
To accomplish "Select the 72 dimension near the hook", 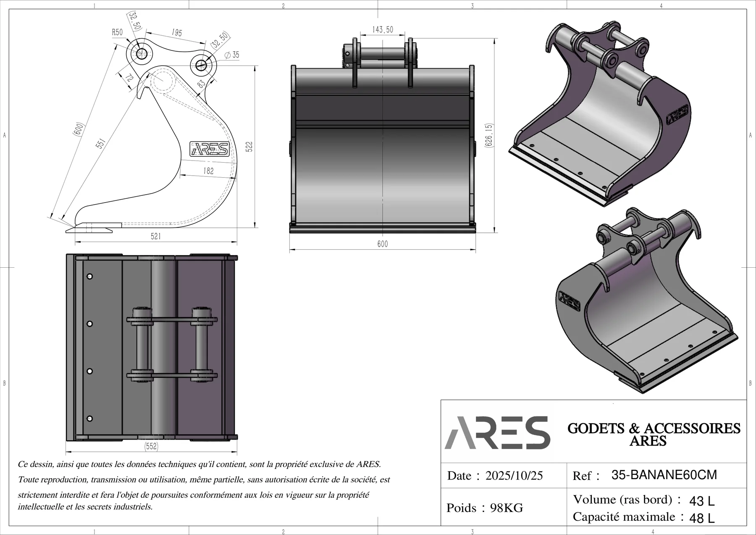I will [129, 78].
